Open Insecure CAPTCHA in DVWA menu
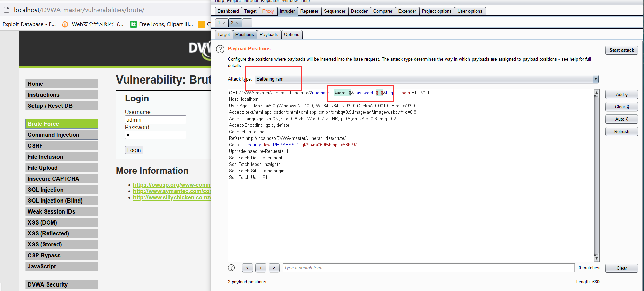 click(62, 179)
